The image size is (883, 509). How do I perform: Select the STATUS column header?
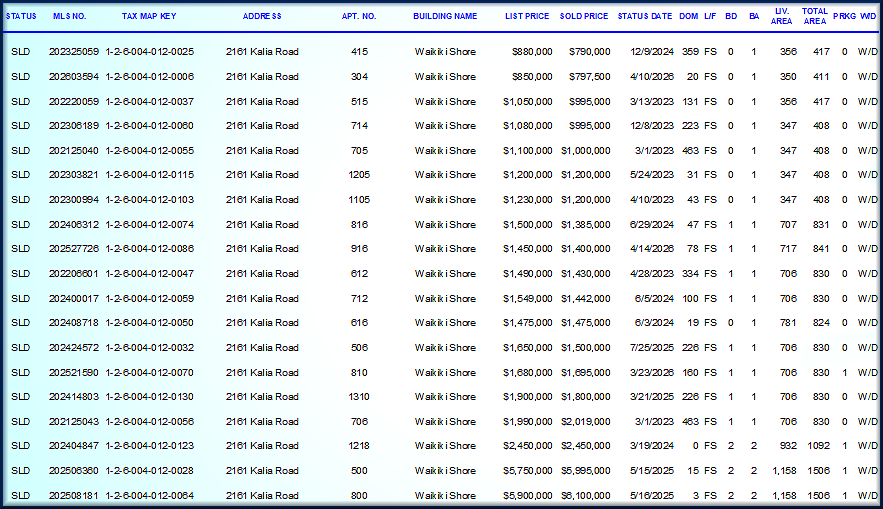click(21, 16)
